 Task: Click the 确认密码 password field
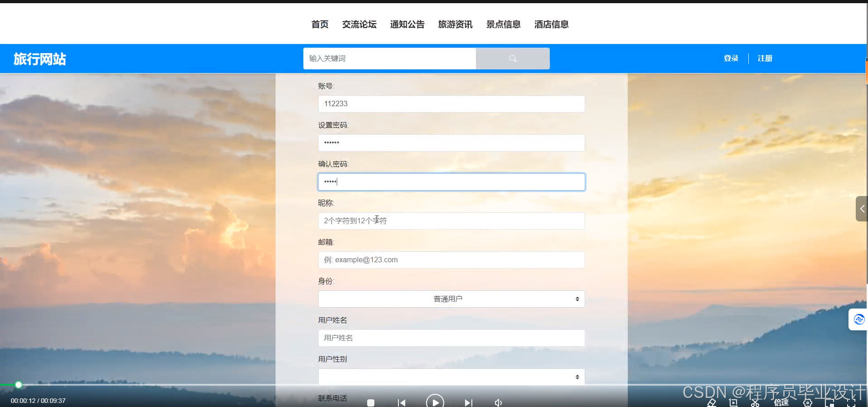[x=451, y=182]
